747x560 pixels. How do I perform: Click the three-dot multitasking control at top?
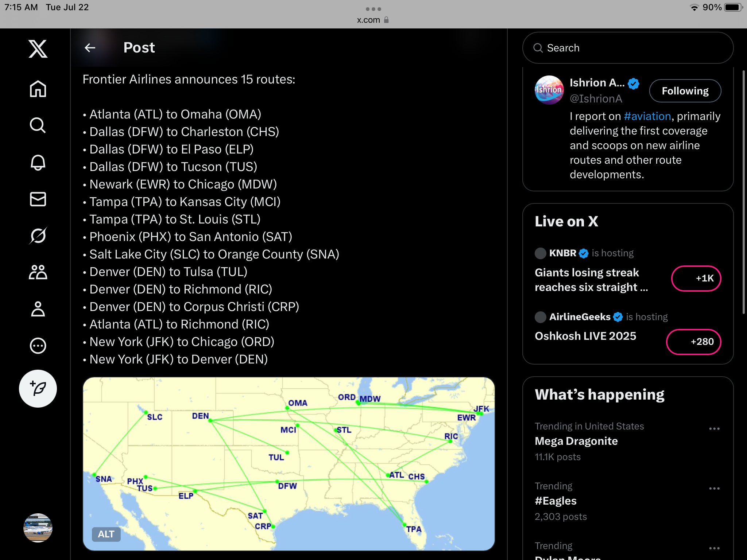pos(373,9)
